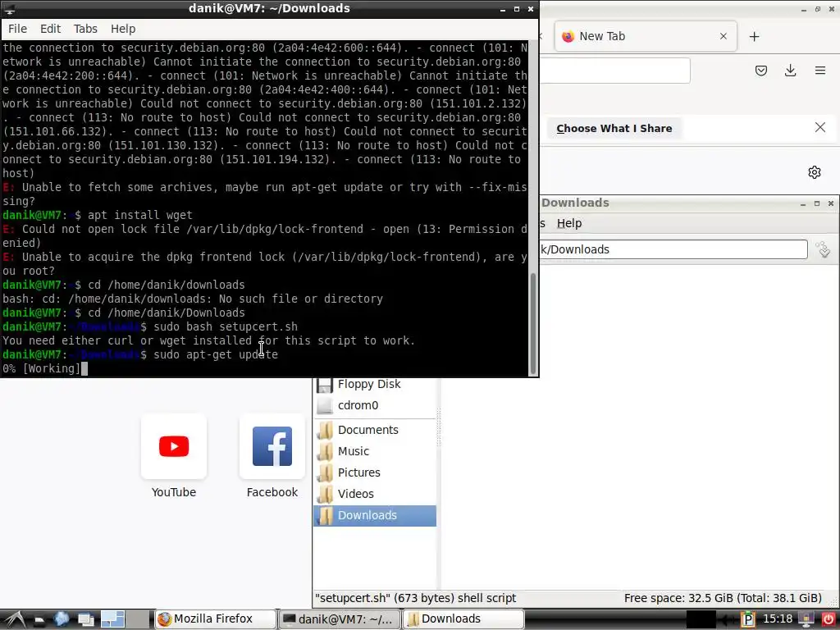This screenshot has height=630, width=840.
Task: Open Firefox hamburger application menu
Action: [x=819, y=71]
